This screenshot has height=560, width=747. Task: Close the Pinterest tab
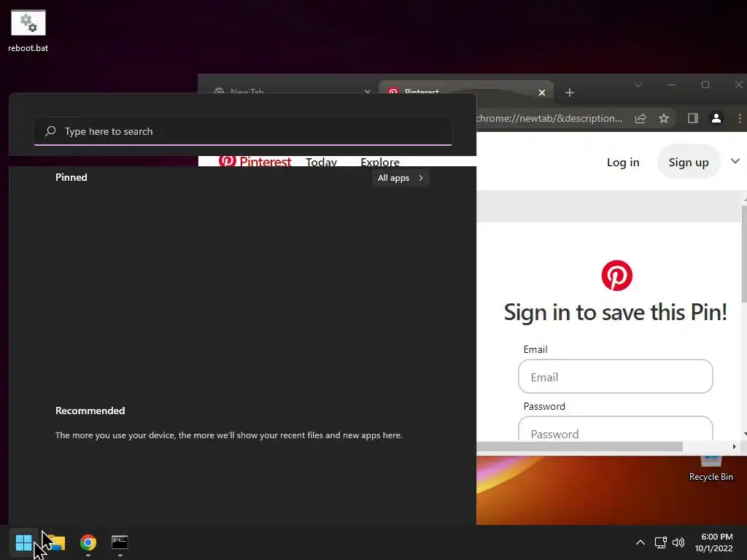[542, 93]
